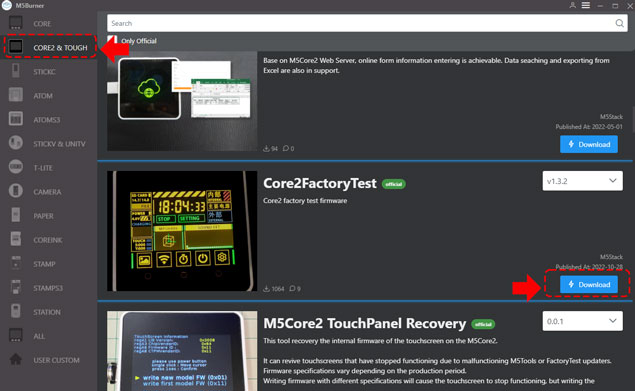This screenshot has width=635, height=391.
Task: Download the M5Core2 Web Server firmware
Action: (589, 144)
